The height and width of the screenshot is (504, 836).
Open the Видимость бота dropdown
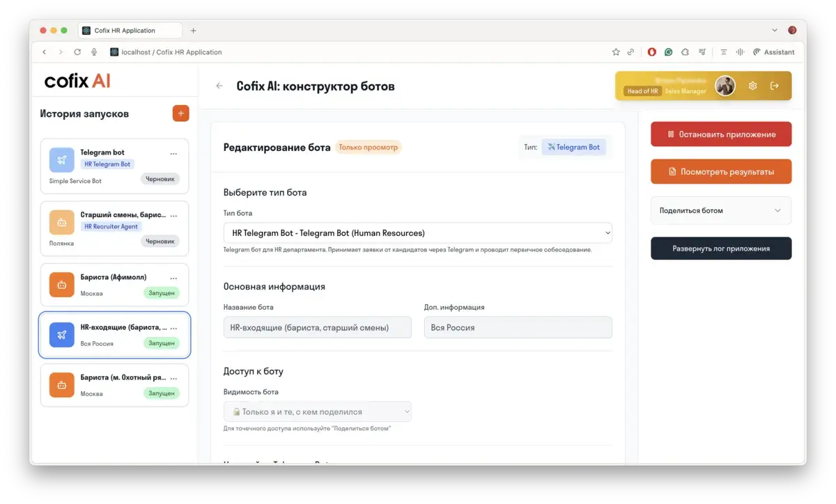318,411
